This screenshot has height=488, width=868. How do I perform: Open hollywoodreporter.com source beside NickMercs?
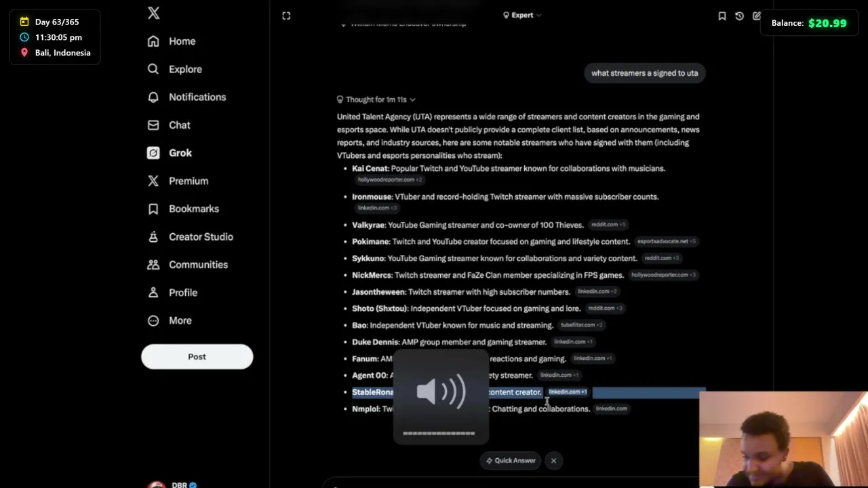[664, 275]
